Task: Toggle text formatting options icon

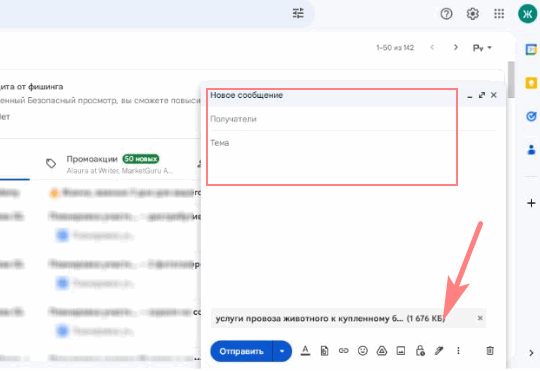Action: tap(305, 351)
